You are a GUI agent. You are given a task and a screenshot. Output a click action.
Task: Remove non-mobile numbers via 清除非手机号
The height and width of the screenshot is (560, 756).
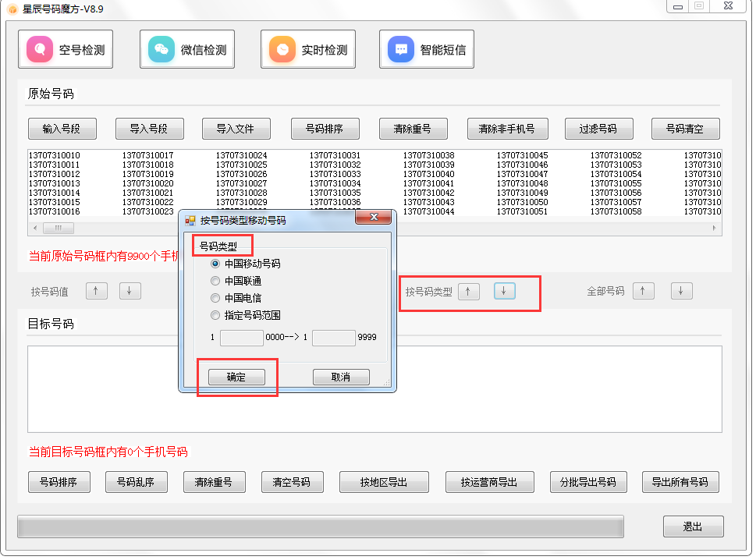point(506,128)
